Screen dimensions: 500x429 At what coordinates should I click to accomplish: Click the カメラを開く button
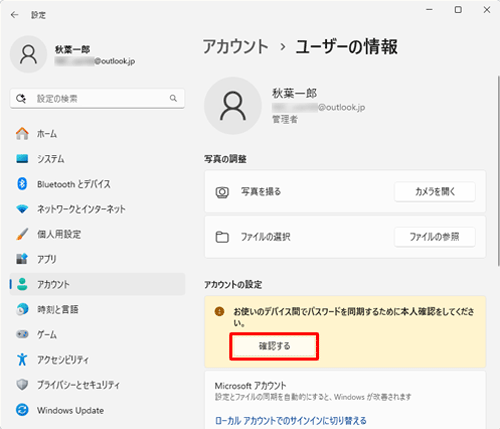click(x=435, y=192)
